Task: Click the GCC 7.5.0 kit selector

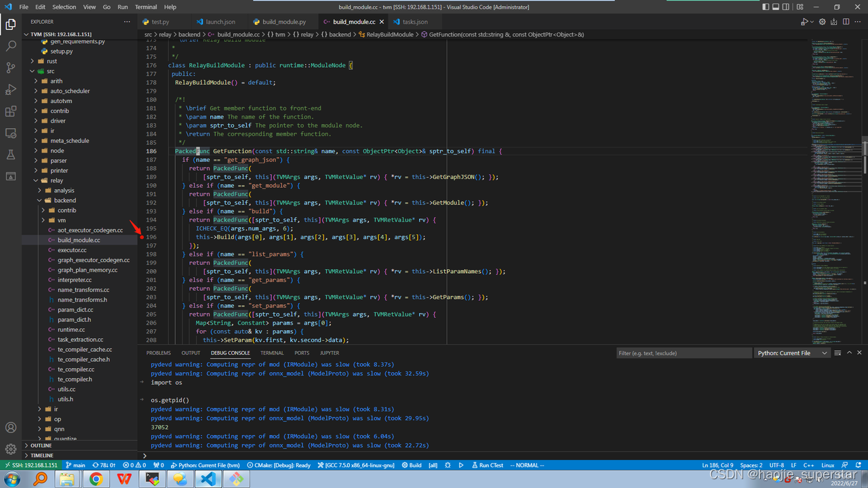Action: 355,466
